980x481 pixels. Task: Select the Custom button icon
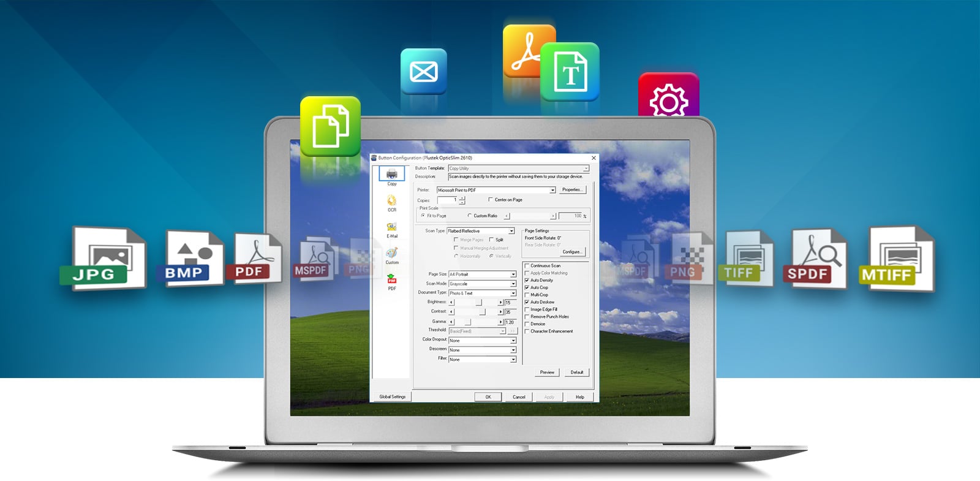click(391, 253)
